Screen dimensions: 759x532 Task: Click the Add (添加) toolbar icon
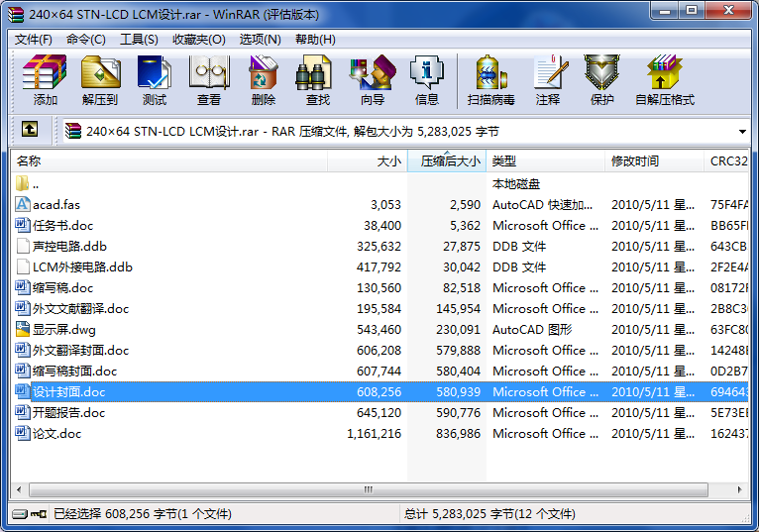[x=45, y=72]
